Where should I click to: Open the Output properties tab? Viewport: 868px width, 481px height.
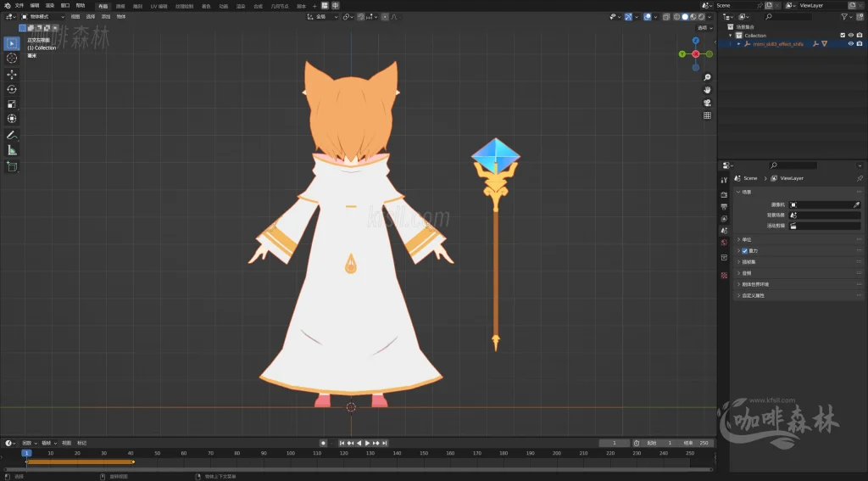pyautogui.click(x=724, y=207)
